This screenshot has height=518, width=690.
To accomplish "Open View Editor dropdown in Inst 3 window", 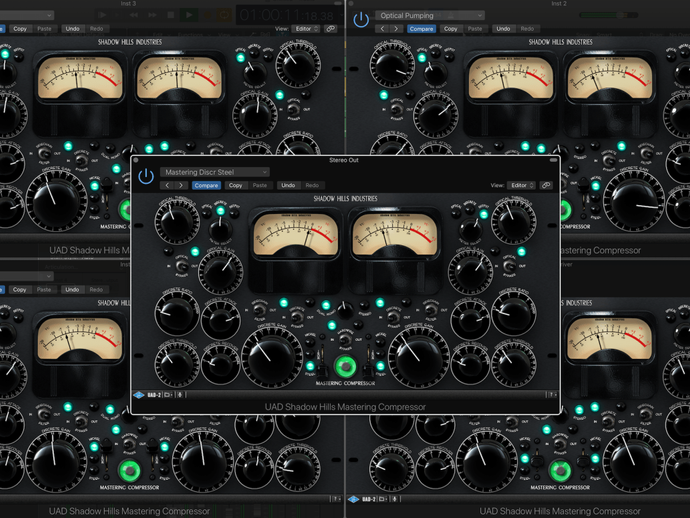I will point(306,29).
